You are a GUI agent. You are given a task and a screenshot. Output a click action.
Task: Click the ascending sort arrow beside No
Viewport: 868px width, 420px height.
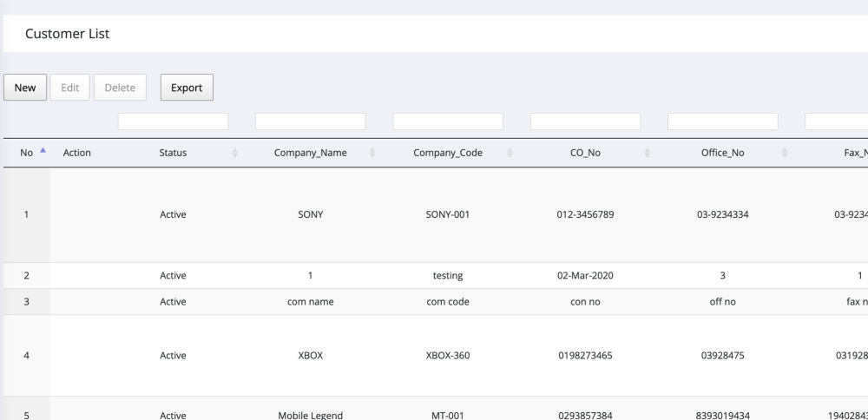(43, 152)
